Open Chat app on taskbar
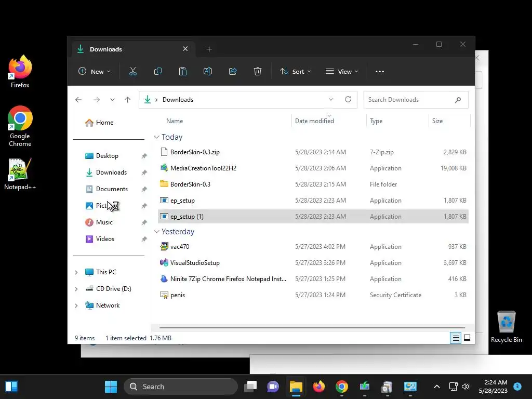Viewport: 532px width, 399px height. click(273, 387)
